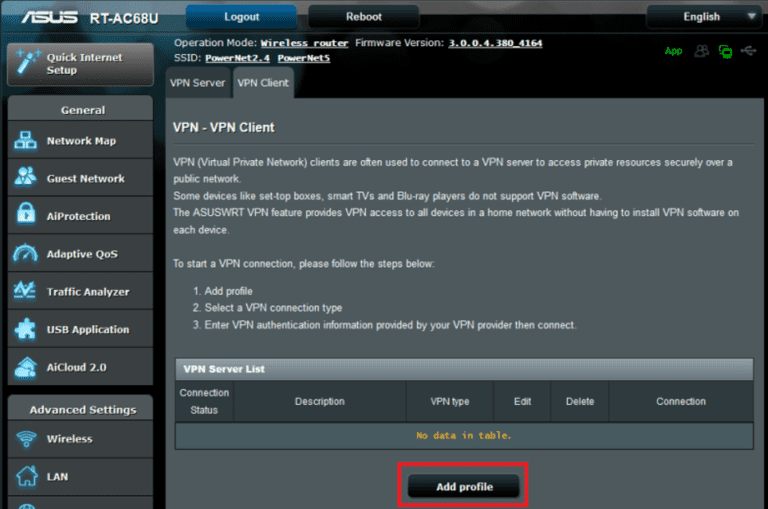Viewport: 768px width, 509px height.
Task: Click the RT-AC68U model name
Action: tap(124, 18)
